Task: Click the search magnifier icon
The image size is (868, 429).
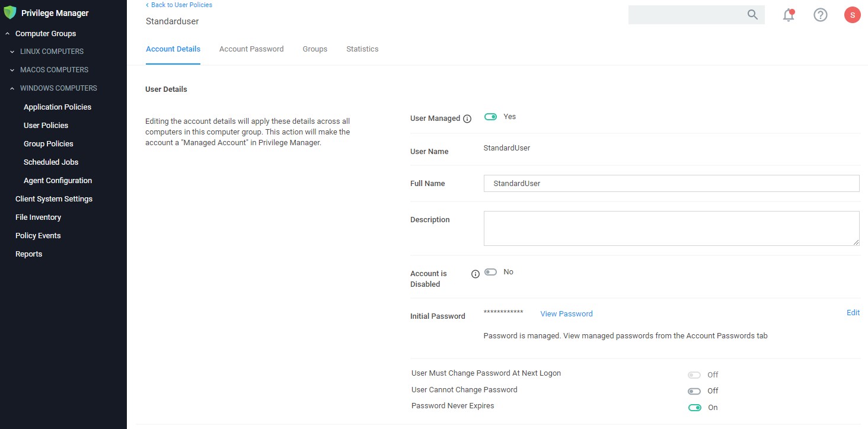Action: point(752,15)
